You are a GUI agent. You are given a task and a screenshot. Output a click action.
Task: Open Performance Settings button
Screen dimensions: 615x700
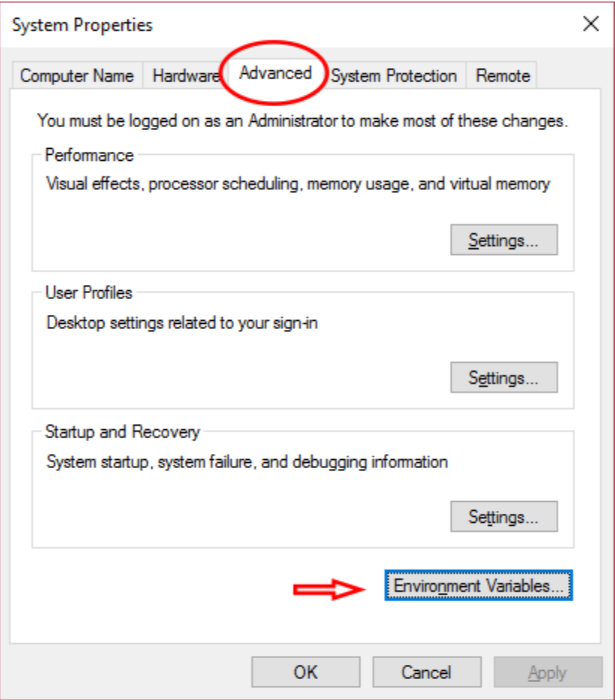tap(504, 240)
